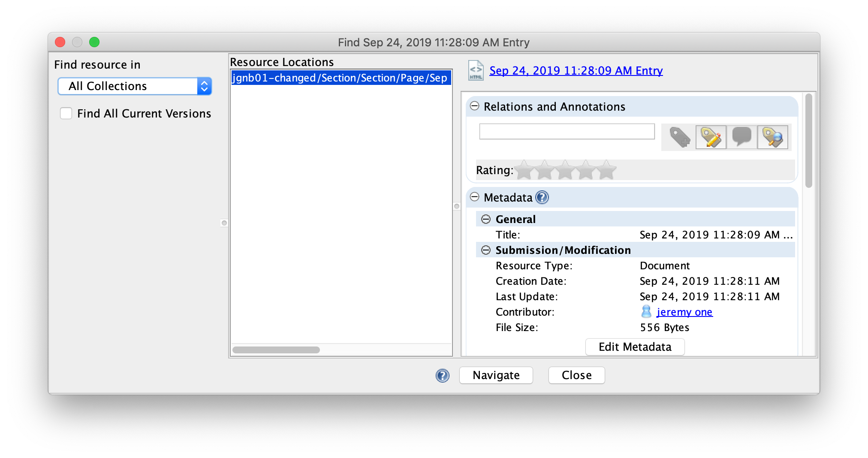The image size is (868, 458).
Task: Click the Resource Locations horizontal scrollbar
Action: point(276,350)
